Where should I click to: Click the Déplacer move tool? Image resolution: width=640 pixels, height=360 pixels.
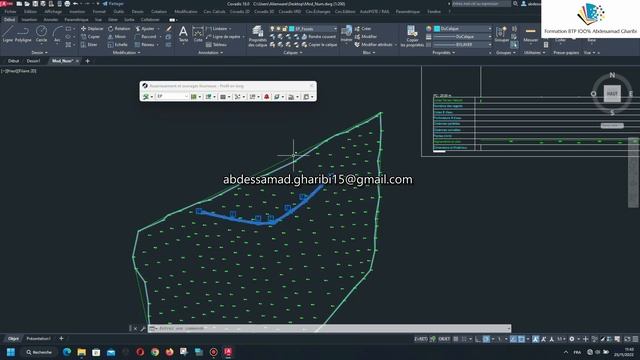[x=92, y=29]
